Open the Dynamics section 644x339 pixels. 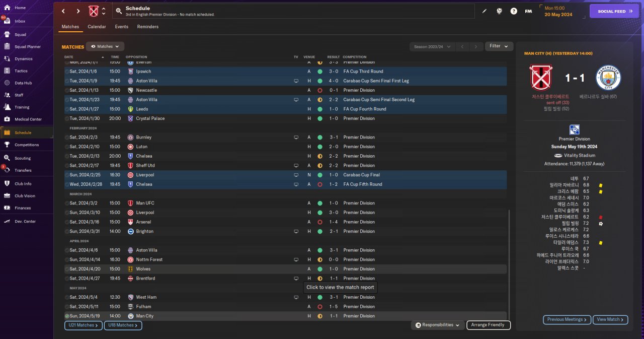click(23, 59)
